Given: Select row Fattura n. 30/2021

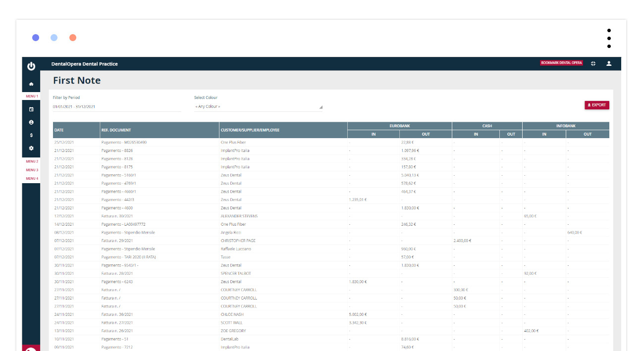Looking at the screenshot, I should pyautogui.click(x=331, y=216).
